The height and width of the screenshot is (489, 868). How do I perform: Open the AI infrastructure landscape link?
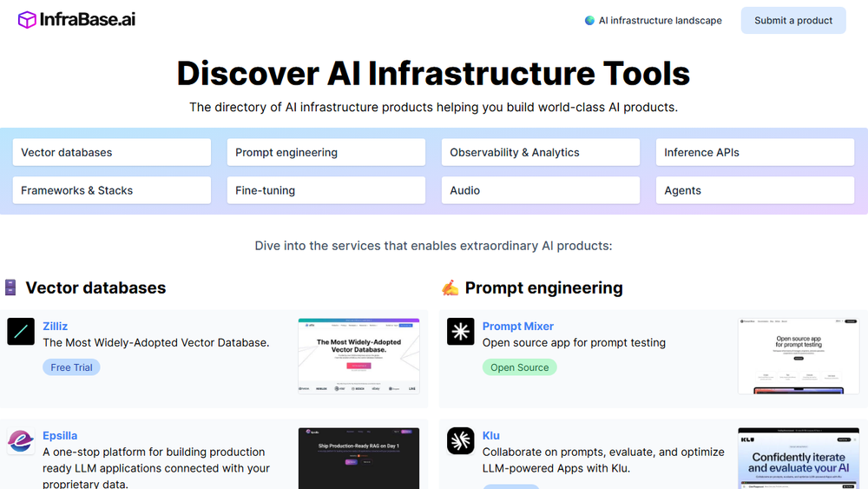pos(660,21)
